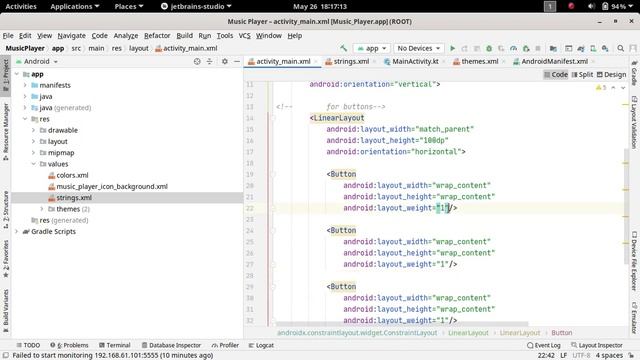Open the Layout Inspector
Viewport: 640px width, 360px height.
(597, 345)
